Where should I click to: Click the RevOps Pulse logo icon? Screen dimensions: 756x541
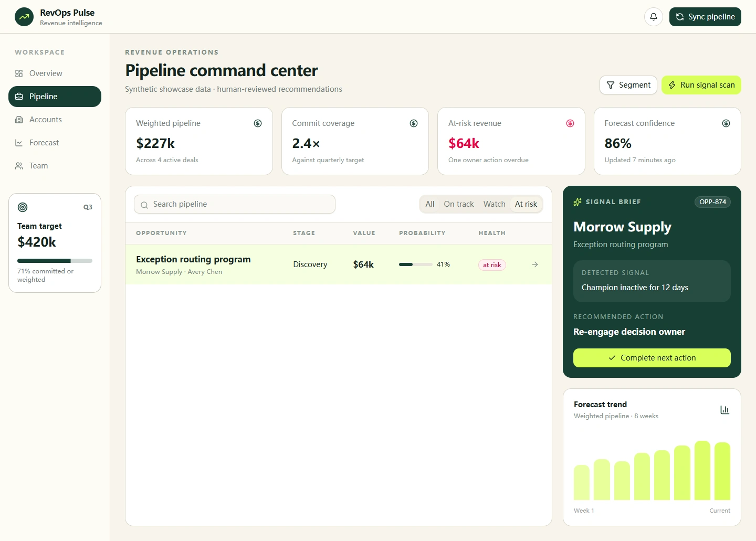click(x=24, y=17)
